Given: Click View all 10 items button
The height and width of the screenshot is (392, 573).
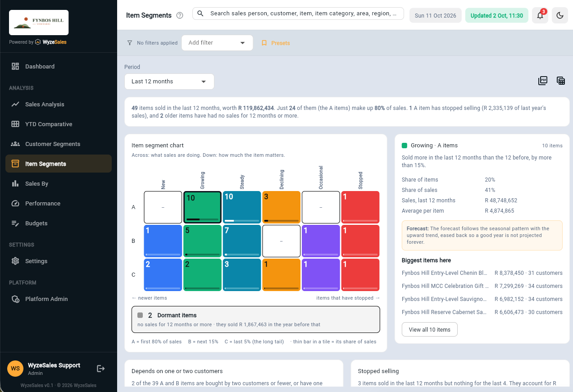Looking at the screenshot, I should tap(429, 329).
